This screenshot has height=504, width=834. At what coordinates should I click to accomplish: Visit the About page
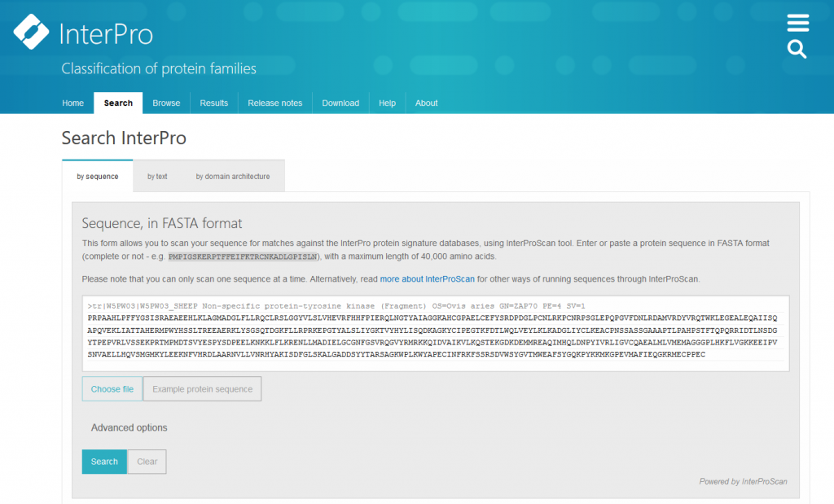(x=426, y=103)
